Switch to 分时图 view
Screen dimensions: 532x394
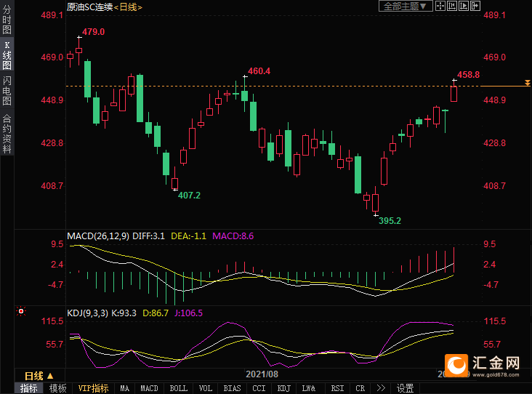[x=7, y=20]
